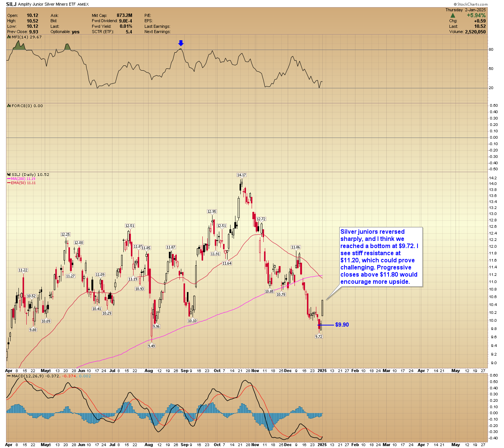Click the blue $9.90 level label

(342, 325)
